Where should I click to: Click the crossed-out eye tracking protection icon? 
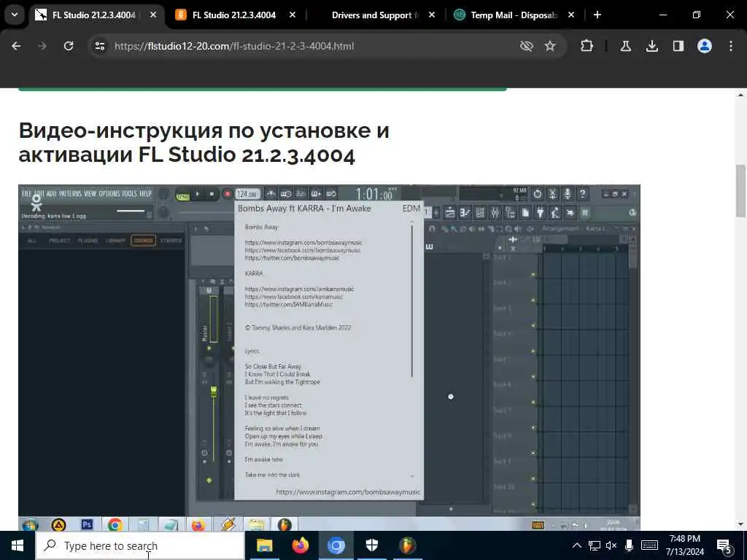click(527, 46)
